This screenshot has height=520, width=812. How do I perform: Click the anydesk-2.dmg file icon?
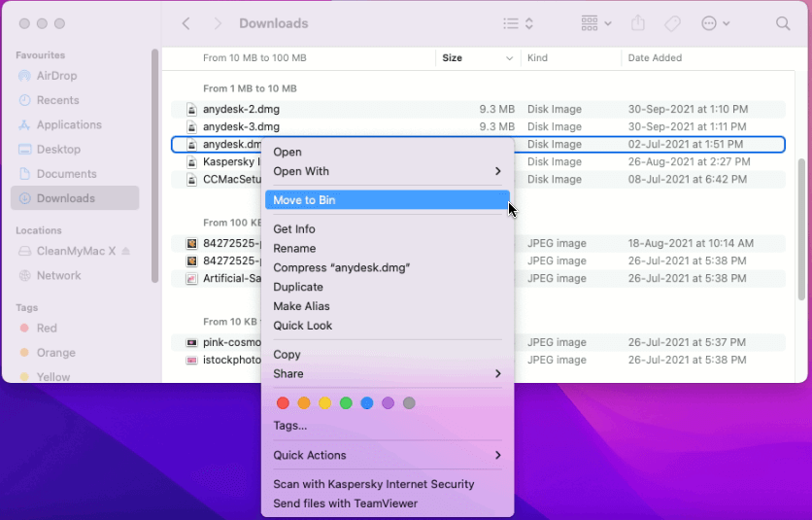coord(191,110)
